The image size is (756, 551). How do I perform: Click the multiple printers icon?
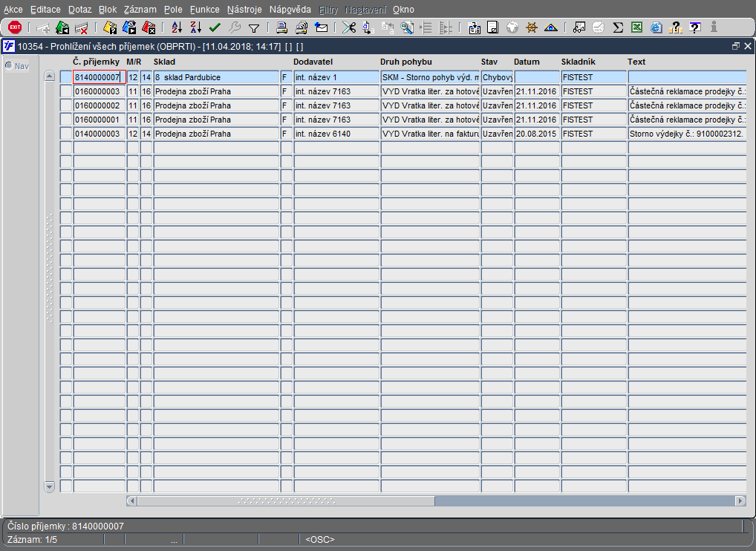[302, 27]
